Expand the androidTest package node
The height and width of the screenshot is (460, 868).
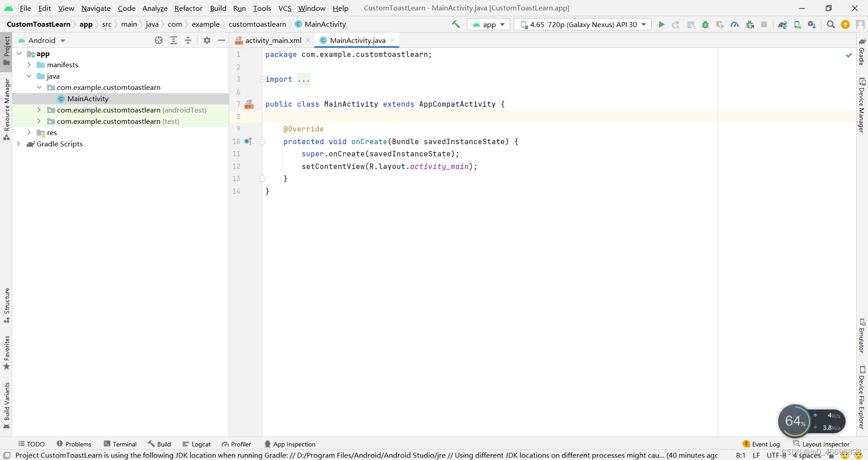(39, 110)
